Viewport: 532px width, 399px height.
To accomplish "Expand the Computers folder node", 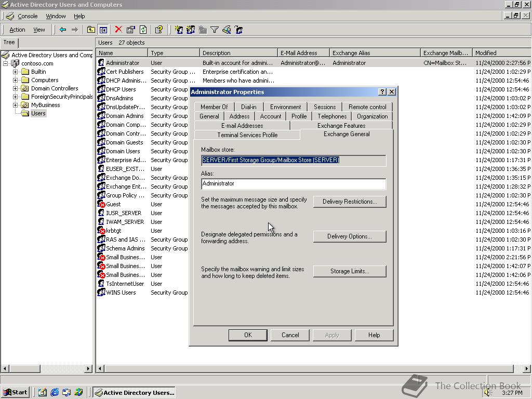I will (x=15, y=80).
